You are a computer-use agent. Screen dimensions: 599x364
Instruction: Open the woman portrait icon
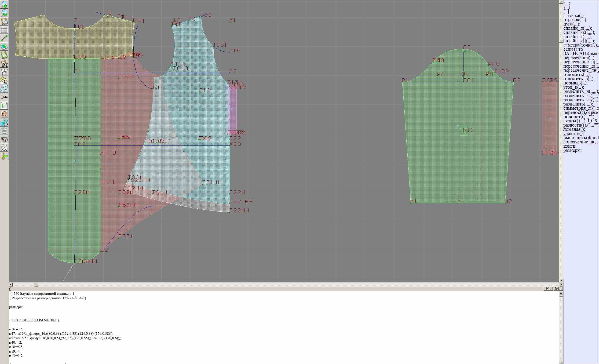point(4,114)
